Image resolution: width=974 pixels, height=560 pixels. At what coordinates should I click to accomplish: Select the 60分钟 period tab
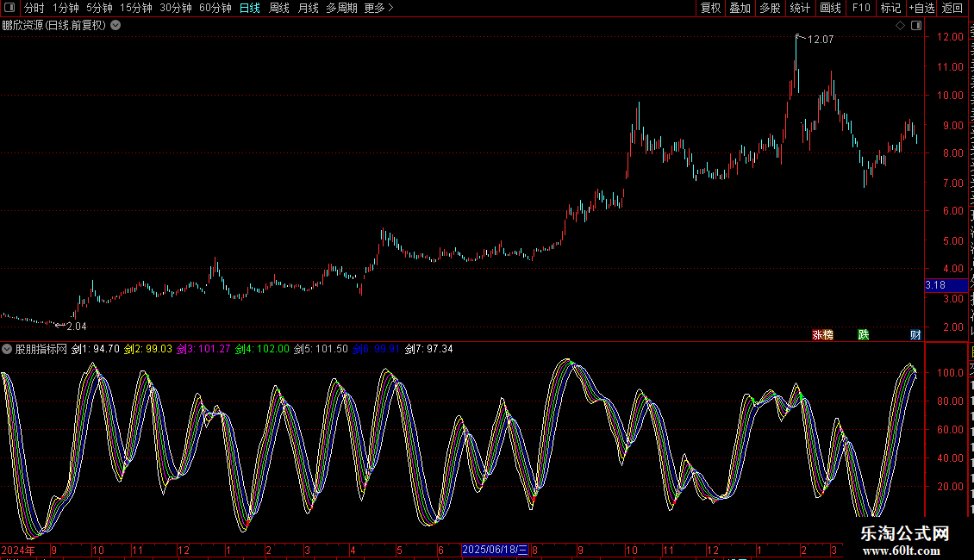tap(215, 8)
